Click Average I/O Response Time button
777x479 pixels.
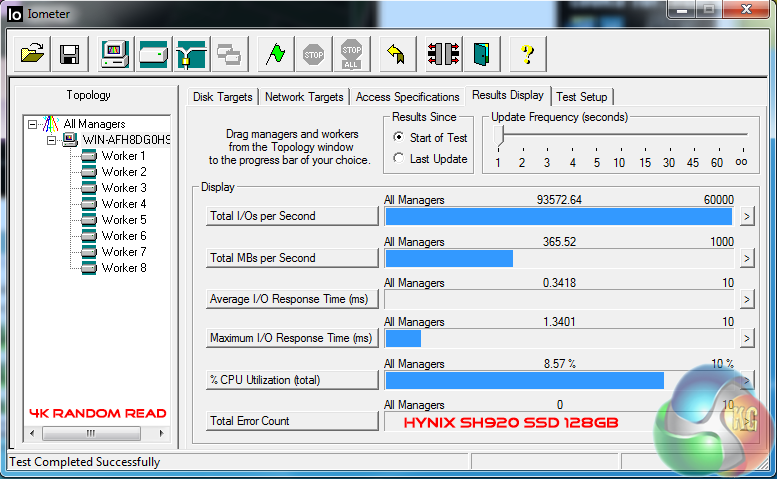click(292, 299)
